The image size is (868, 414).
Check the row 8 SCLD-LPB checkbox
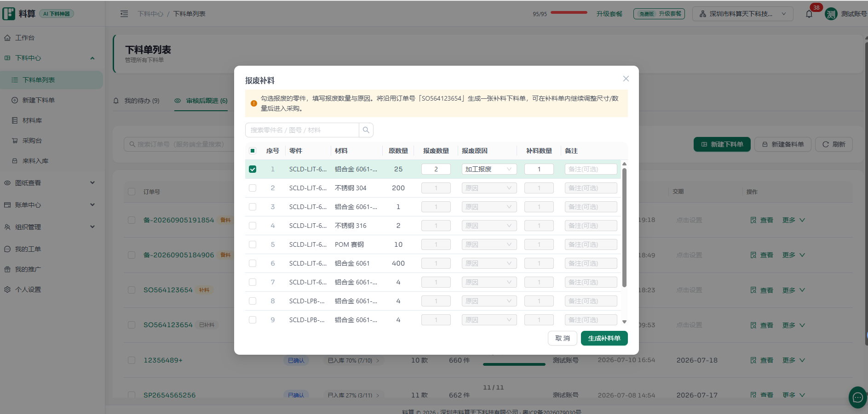coord(253,301)
